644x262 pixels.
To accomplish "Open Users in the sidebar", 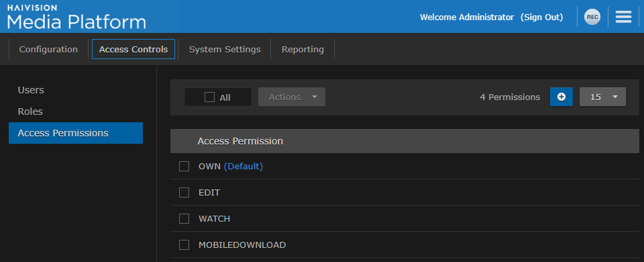I will (x=31, y=89).
